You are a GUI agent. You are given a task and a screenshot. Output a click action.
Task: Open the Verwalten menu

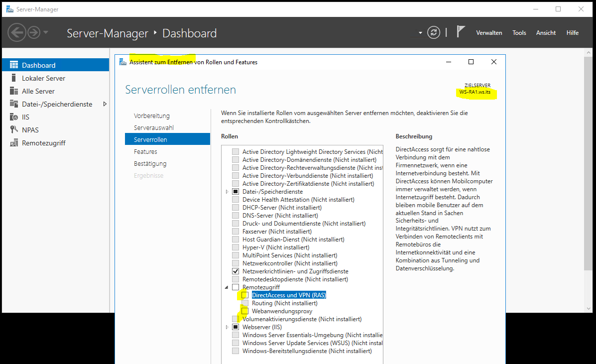click(x=489, y=33)
